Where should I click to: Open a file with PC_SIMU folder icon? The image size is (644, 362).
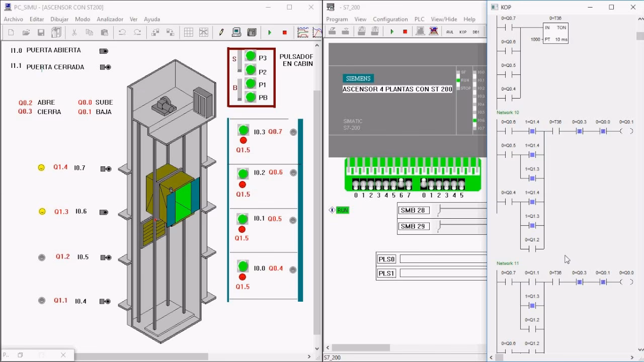pos(26,33)
